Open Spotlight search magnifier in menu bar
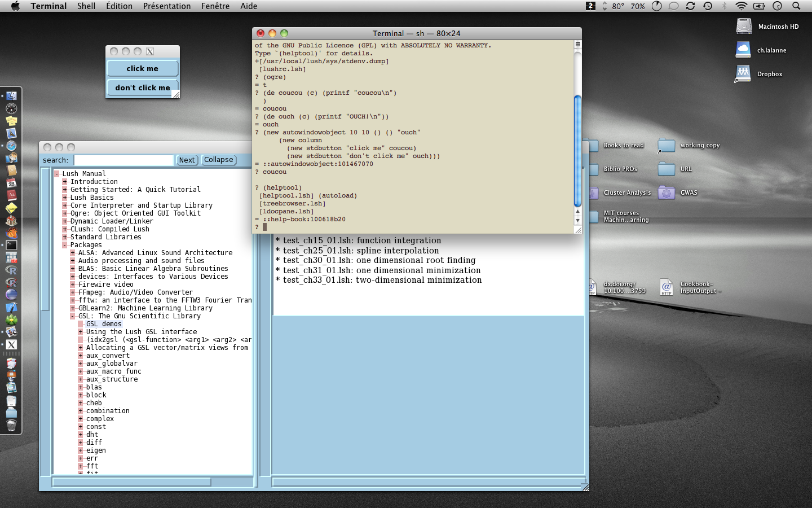 pyautogui.click(x=796, y=6)
